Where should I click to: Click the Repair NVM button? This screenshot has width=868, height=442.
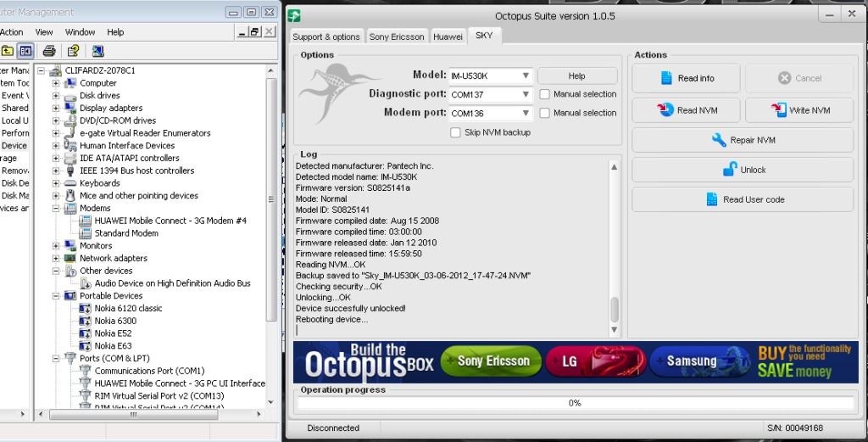coord(743,140)
